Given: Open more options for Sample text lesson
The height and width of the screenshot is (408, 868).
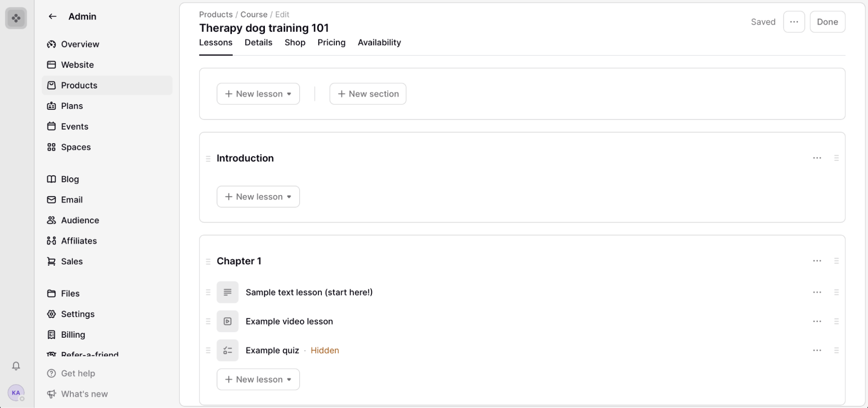Looking at the screenshot, I should 817,292.
